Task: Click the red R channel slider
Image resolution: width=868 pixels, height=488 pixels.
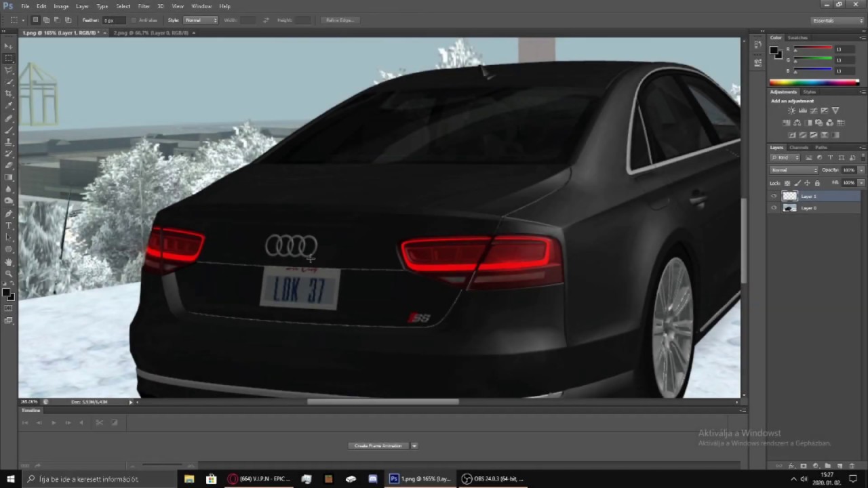Action: click(812, 49)
